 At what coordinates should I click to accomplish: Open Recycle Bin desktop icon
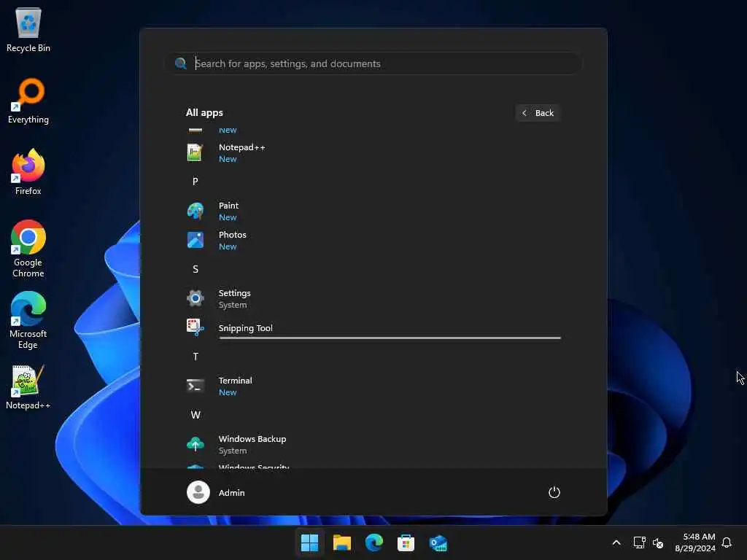28,29
